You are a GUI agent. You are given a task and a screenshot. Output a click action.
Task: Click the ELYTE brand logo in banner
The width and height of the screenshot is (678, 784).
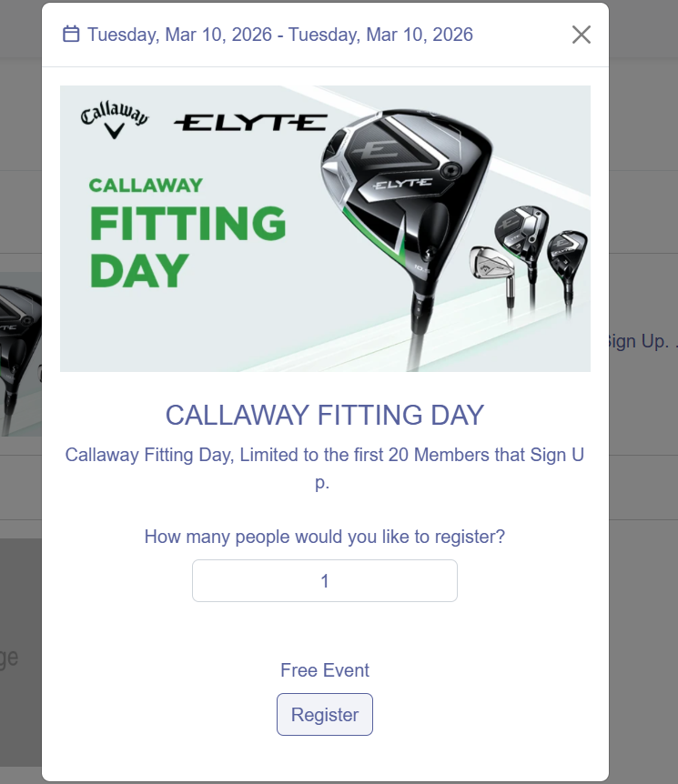tap(249, 122)
